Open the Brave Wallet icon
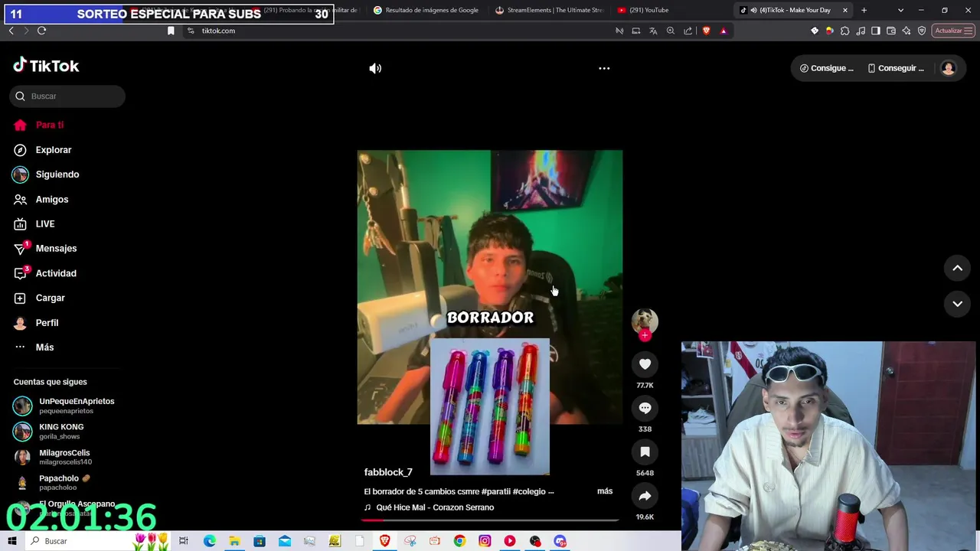 coord(891,31)
